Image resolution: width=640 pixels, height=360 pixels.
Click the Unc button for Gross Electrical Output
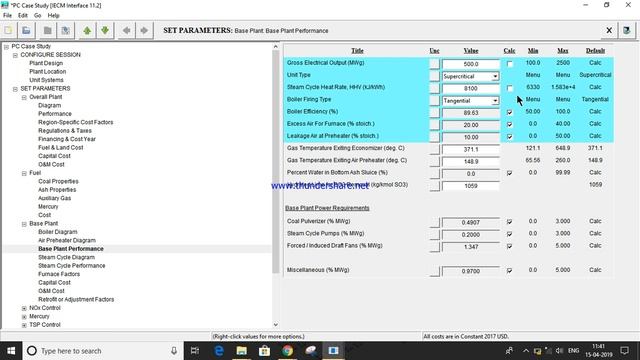(x=434, y=64)
